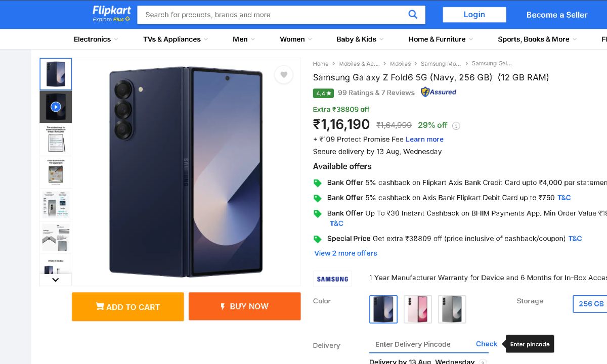Click the Flipkart Assured badge

click(439, 92)
